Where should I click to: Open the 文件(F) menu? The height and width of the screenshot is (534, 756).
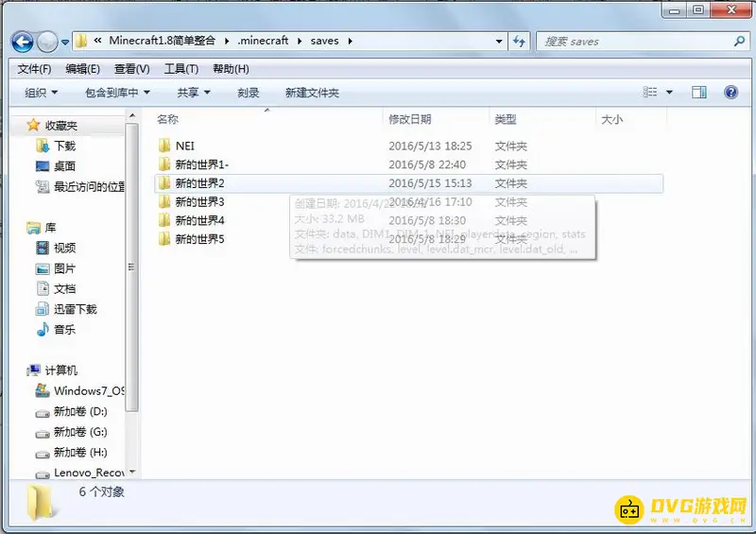(34, 69)
